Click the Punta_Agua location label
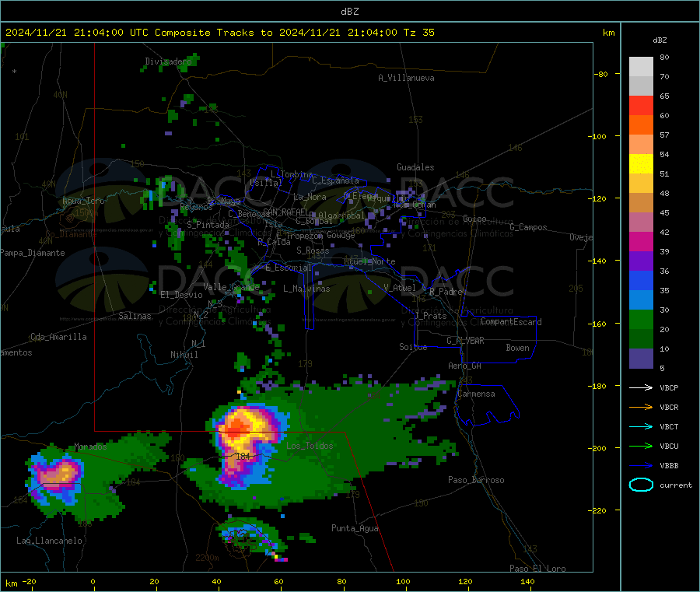This screenshot has height=592, width=700. coord(355,528)
